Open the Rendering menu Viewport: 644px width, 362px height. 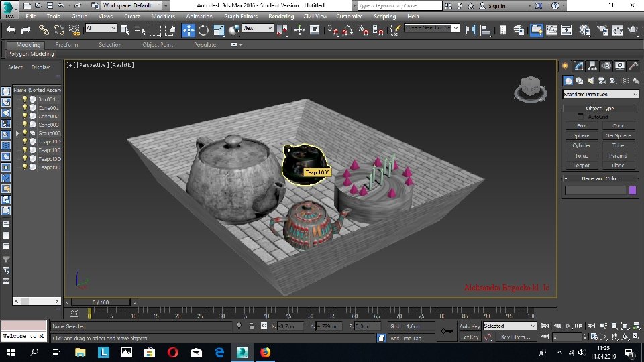(281, 16)
